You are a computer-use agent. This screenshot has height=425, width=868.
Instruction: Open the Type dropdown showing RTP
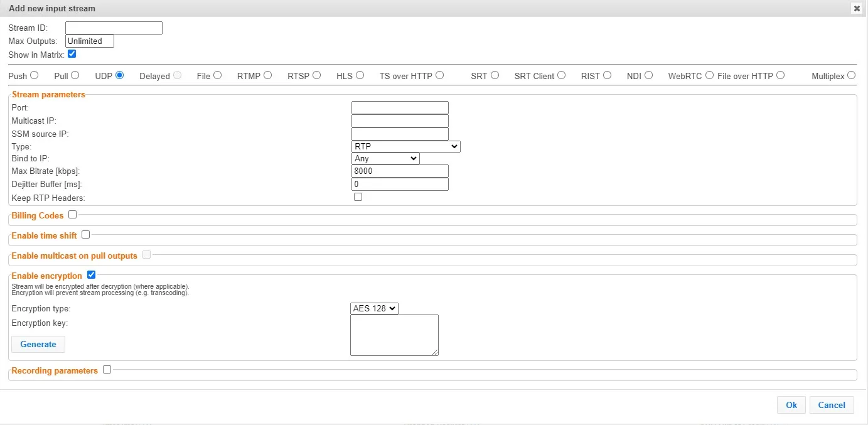pyautogui.click(x=406, y=146)
